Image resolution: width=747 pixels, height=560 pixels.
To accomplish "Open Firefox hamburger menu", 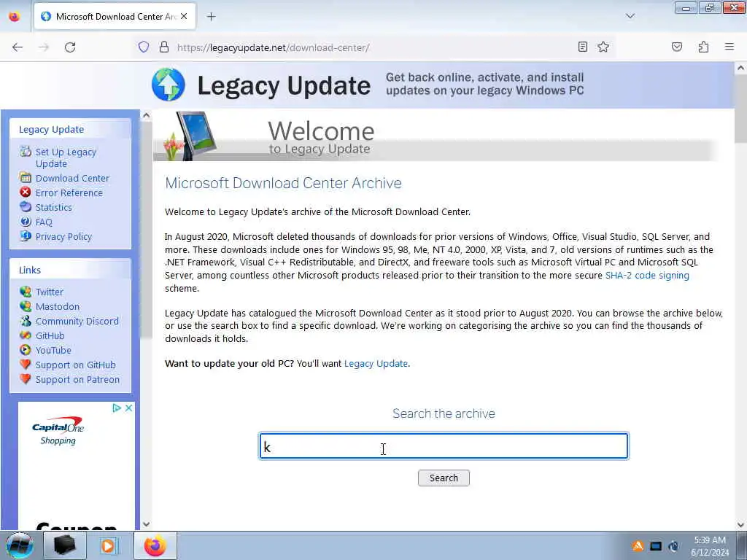I will (729, 47).
